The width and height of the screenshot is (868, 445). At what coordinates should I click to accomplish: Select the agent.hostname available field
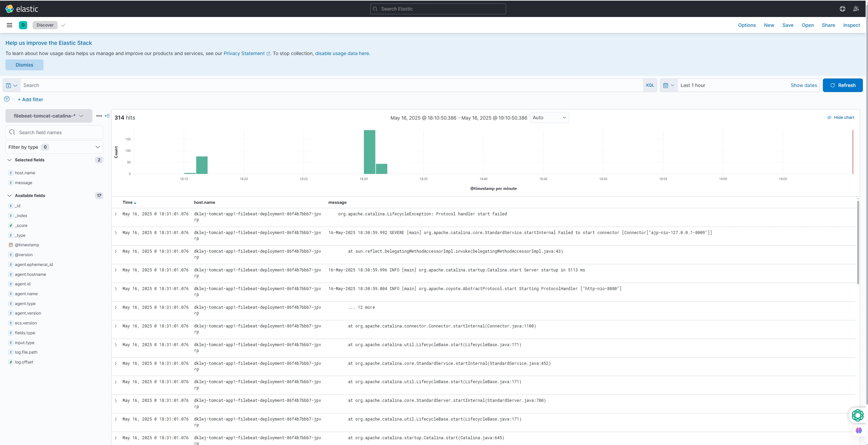point(30,274)
